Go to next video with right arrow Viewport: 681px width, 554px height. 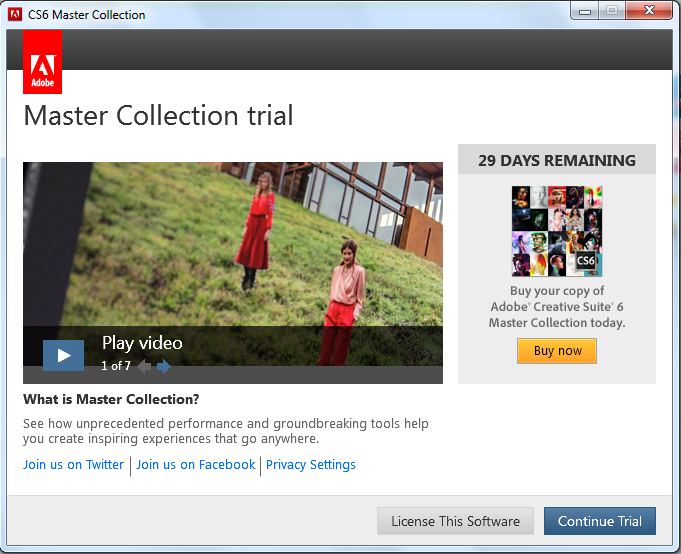point(163,366)
